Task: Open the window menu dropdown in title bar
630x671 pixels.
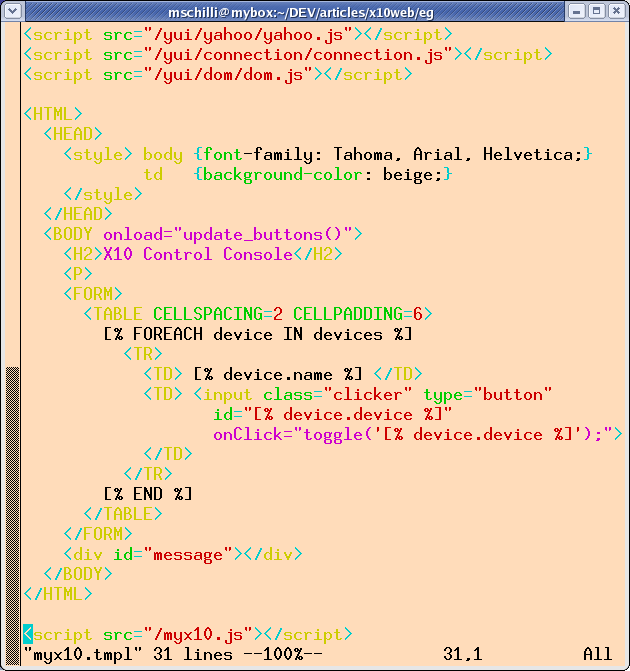Action: point(13,11)
